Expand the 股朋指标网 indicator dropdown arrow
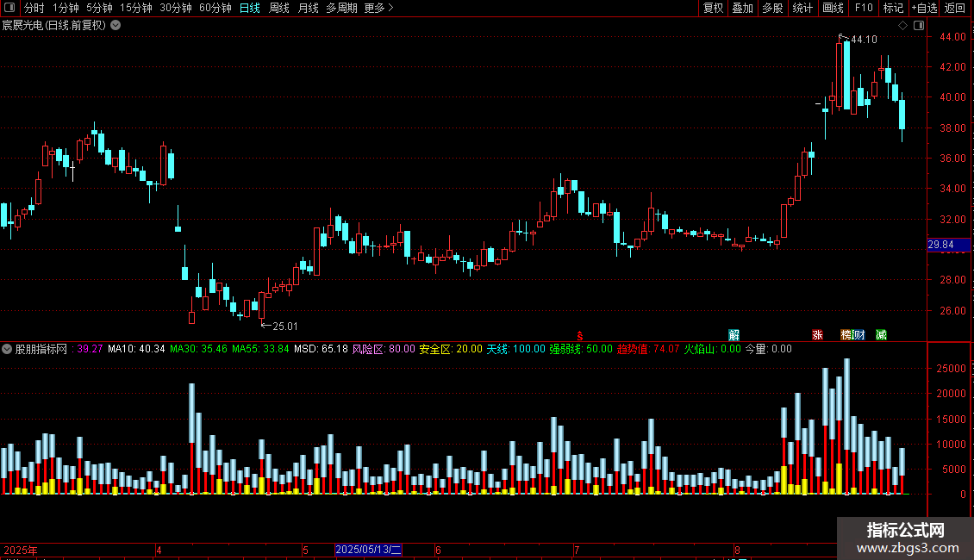Screen dimensions: 974x560 pyautogui.click(x=7, y=349)
